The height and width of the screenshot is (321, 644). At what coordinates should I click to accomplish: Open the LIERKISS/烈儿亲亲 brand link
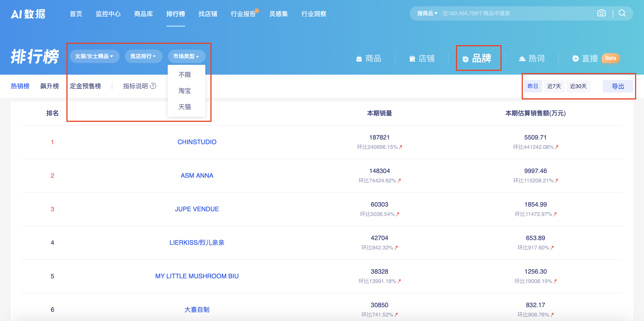click(197, 243)
